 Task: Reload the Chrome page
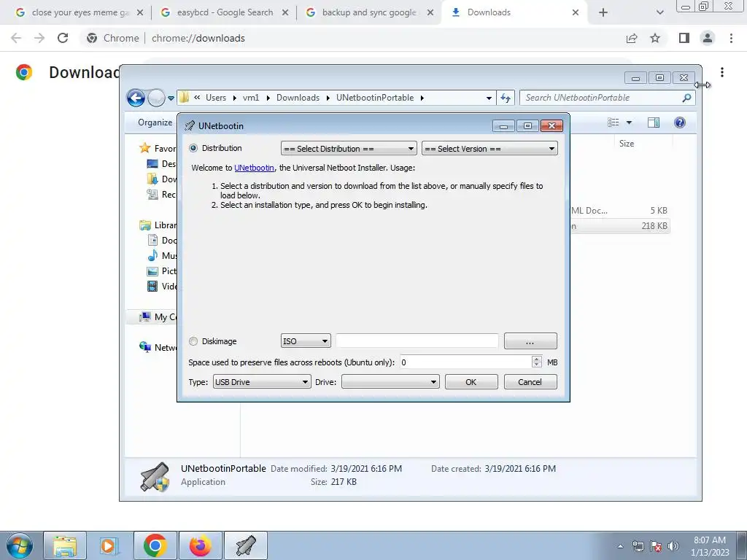click(63, 38)
